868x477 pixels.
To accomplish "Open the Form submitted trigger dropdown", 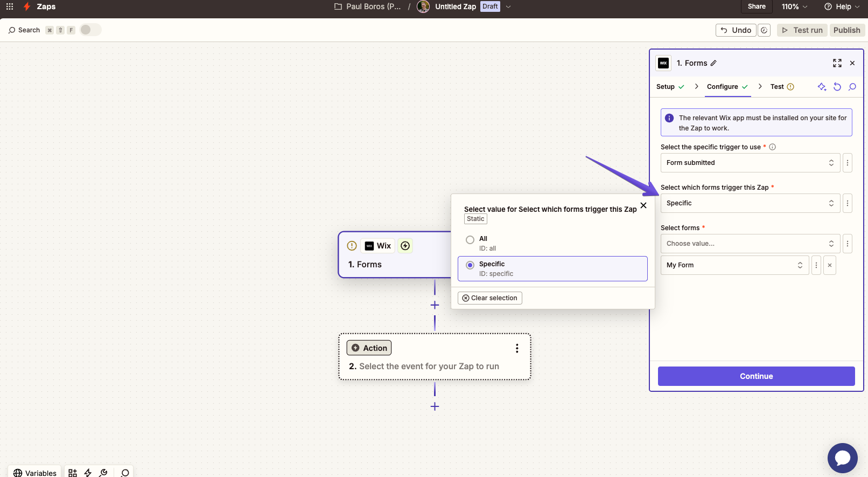I will pos(750,163).
